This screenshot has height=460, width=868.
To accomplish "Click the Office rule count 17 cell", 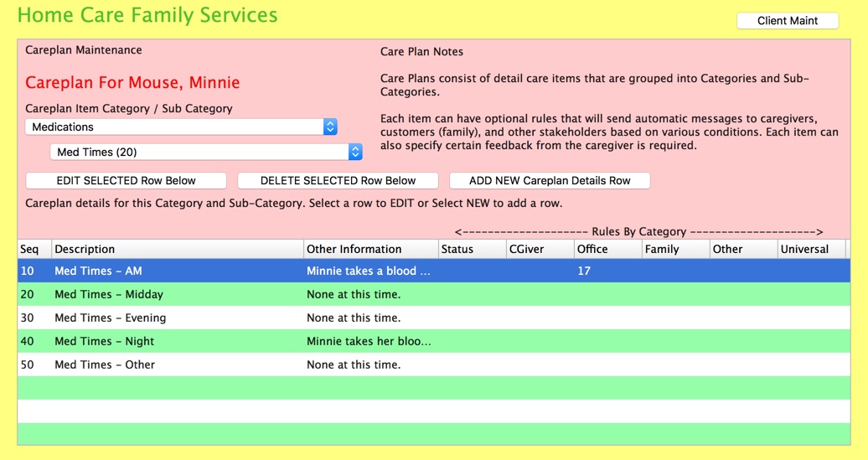I will 584,271.
